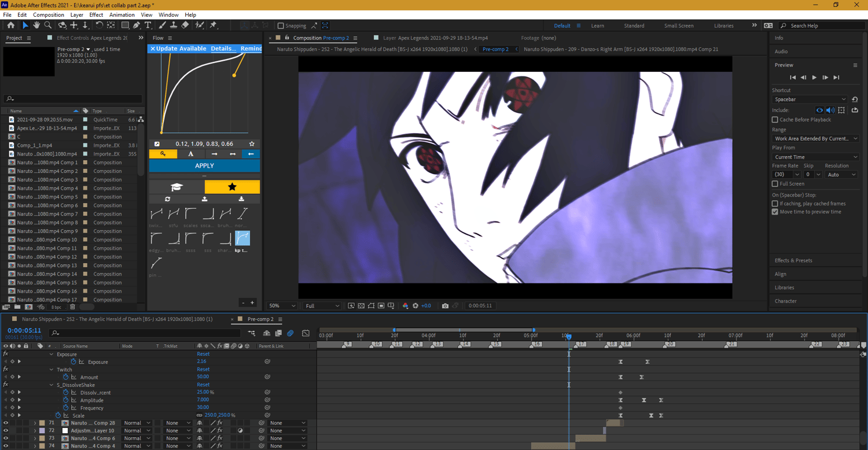Collapse the S_DissolveShake effect group

[51, 385]
